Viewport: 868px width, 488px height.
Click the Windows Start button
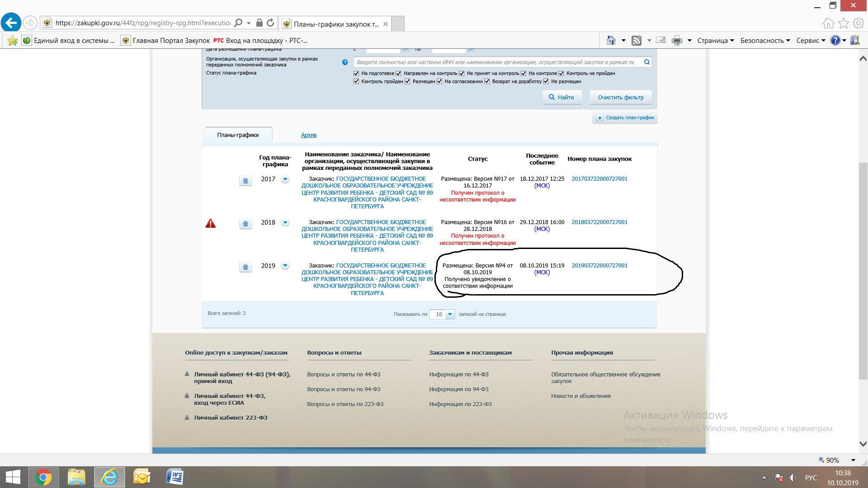pyautogui.click(x=13, y=477)
